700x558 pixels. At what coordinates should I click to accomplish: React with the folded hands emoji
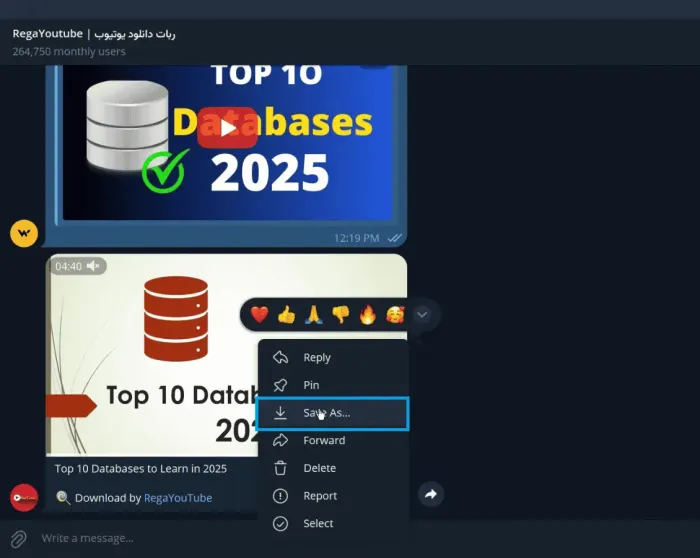(313, 315)
